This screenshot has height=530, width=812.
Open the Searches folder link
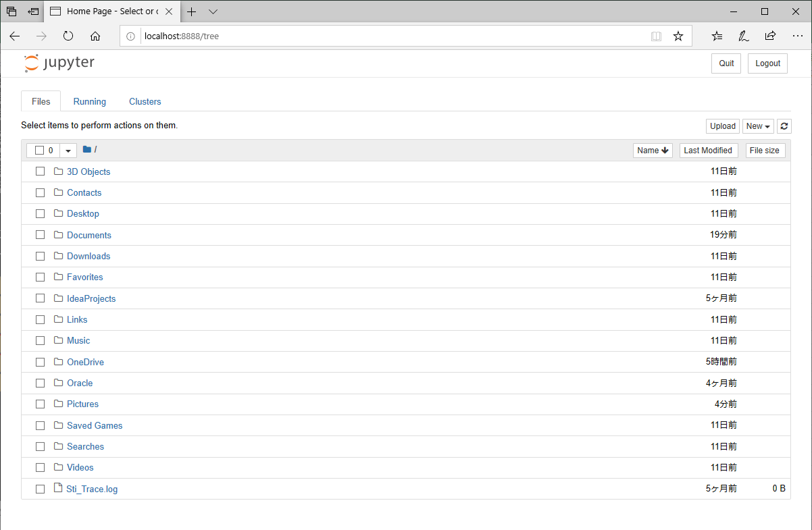click(x=86, y=446)
